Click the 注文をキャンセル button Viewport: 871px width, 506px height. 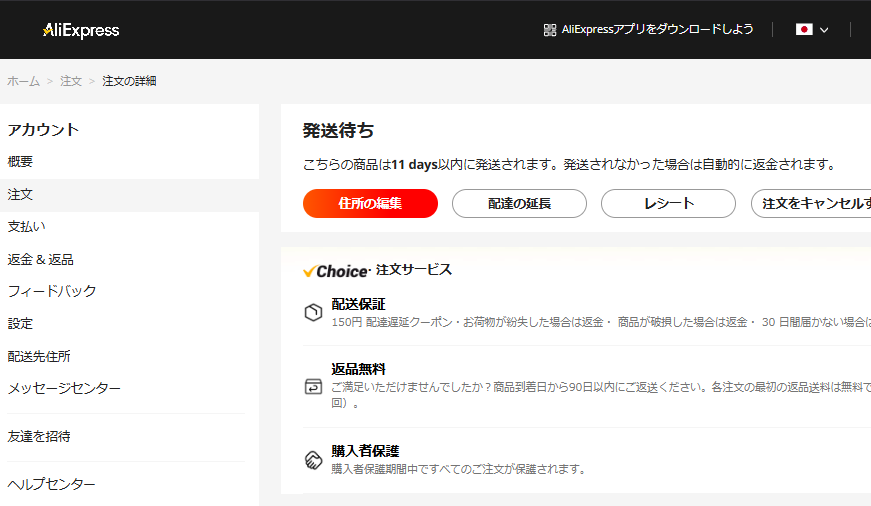pos(811,203)
